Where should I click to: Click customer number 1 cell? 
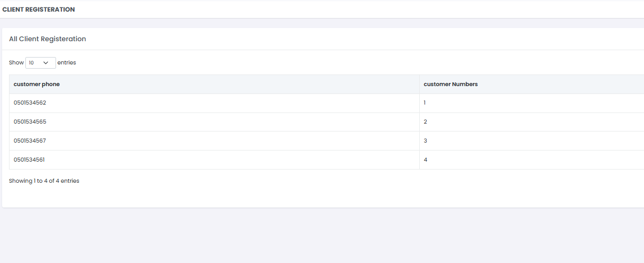[x=425, y=103]
